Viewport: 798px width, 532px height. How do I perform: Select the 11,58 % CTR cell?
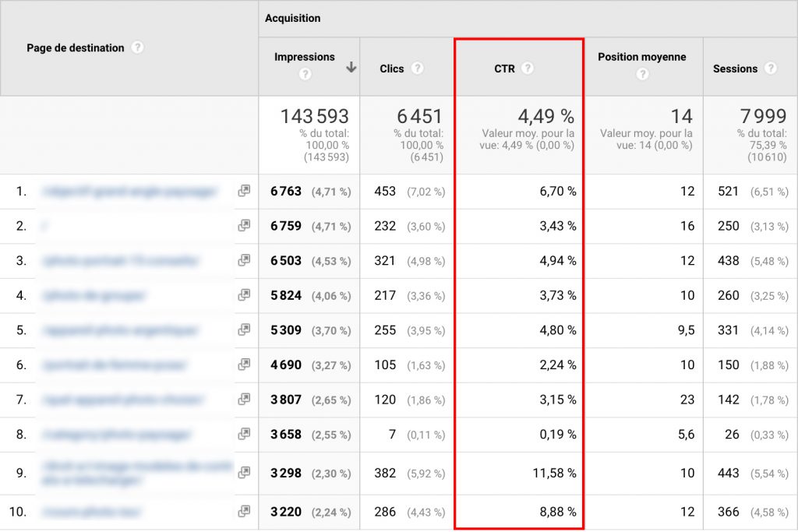click(549, 473)
